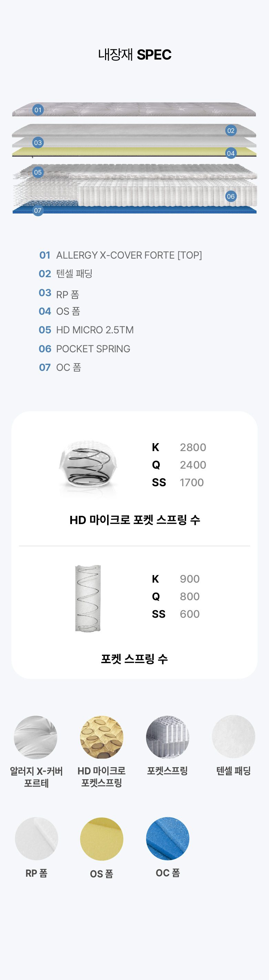Click the 06 marker on the pocket springs

(x=230, y=196)
